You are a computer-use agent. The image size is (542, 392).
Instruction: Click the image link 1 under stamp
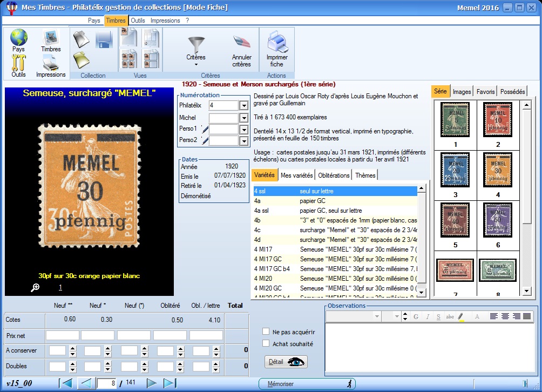(60, 287)
